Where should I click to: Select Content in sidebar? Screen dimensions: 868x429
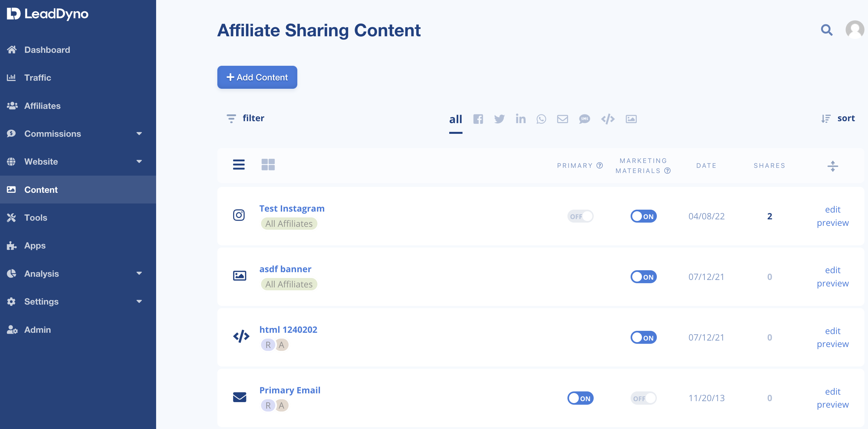(x=78, y=190)
